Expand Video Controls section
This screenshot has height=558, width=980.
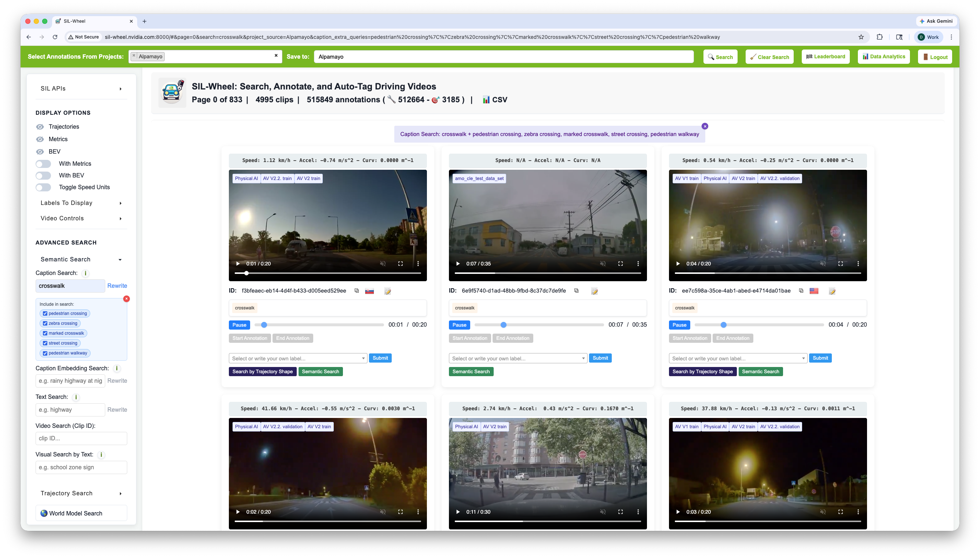pyautogui.click(x=81, y=219)
